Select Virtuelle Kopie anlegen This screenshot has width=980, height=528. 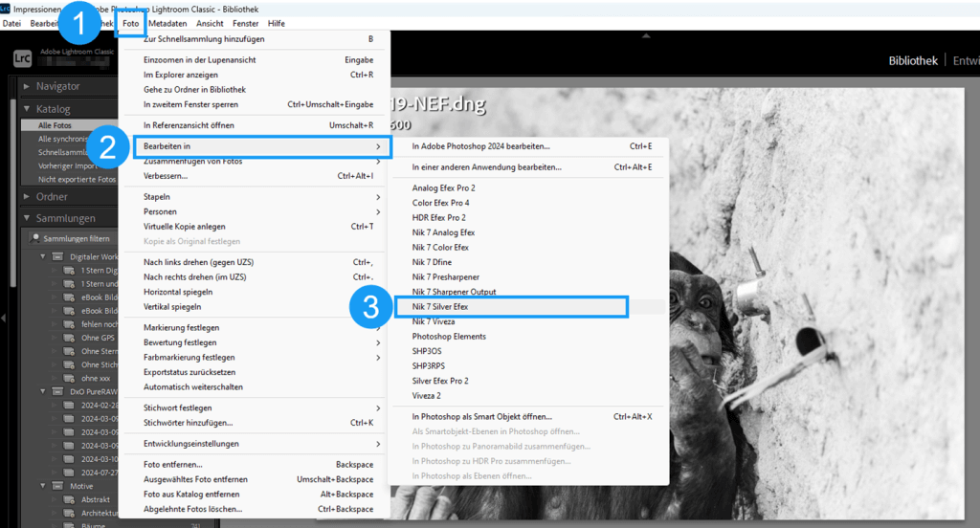tap(255, 227)
